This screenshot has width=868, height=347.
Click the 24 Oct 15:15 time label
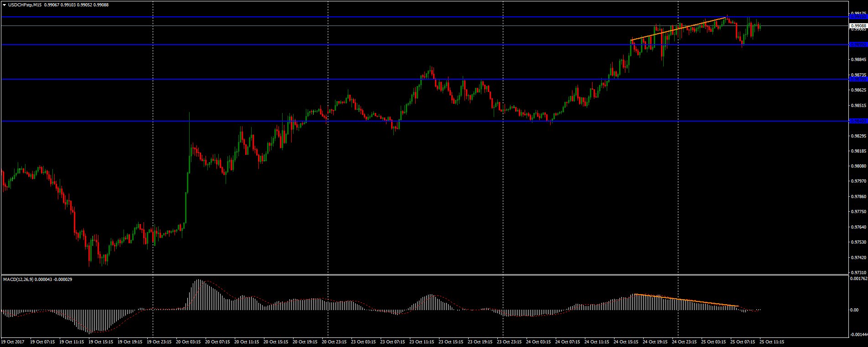(626, 342)
